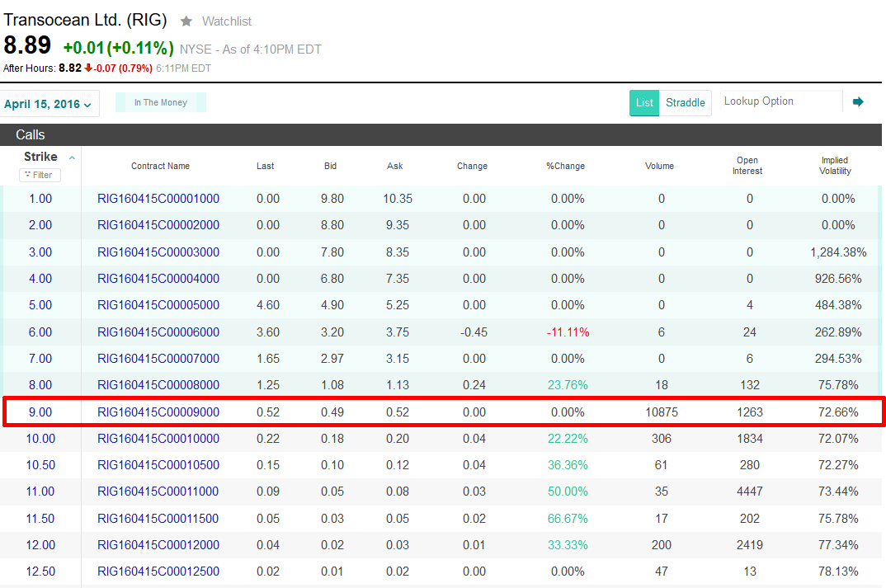Viewport: 886px width, 588px height.
Task: Open contract RIG160415C00006000
Action: click(x=158, y=332)
